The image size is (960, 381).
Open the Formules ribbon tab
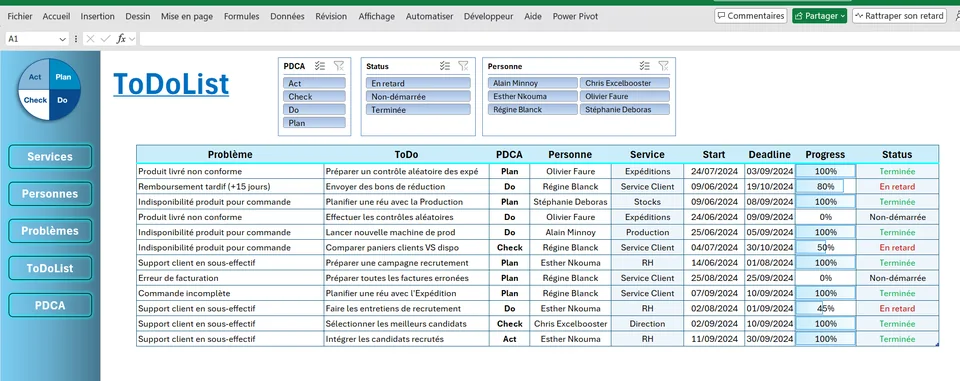pyautogui.click(x=241, y=17)
